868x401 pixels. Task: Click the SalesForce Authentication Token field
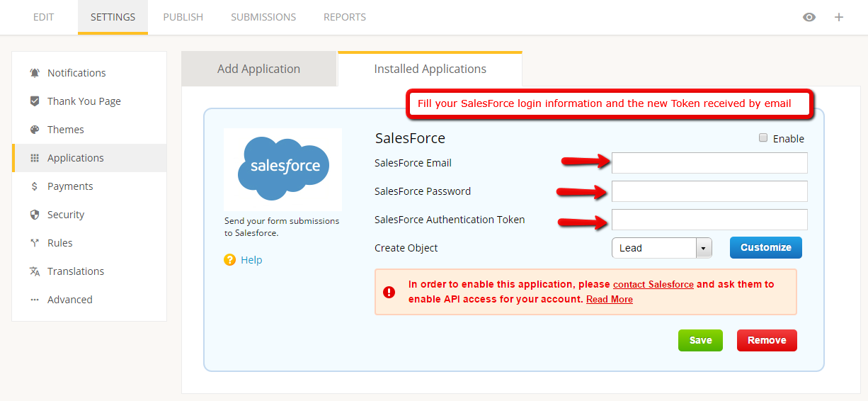click(x=709, y=220)
